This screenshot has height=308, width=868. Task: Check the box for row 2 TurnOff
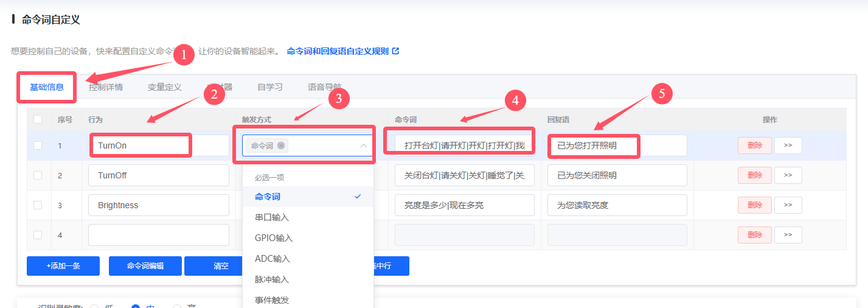point(38,175)
